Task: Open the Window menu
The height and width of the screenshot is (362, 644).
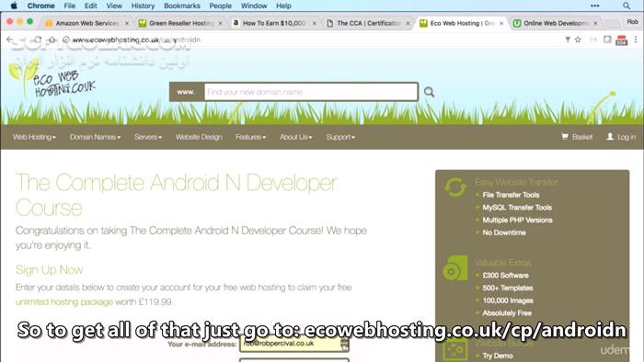Action: tap(254, 6)
